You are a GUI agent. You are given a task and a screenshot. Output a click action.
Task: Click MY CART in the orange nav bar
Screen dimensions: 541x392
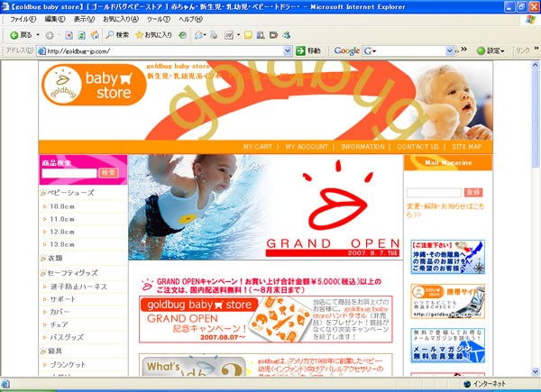[257, 147]
